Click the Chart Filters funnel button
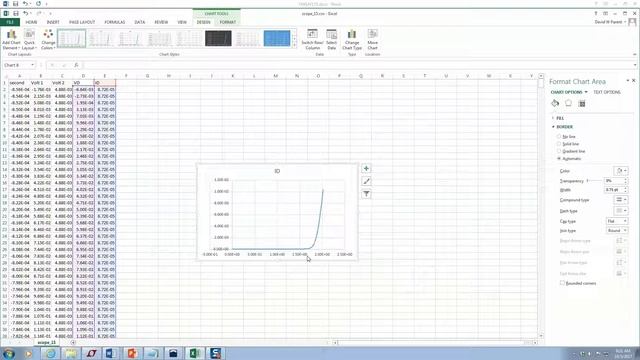This screenshot has height=360, width=640. 366,194
